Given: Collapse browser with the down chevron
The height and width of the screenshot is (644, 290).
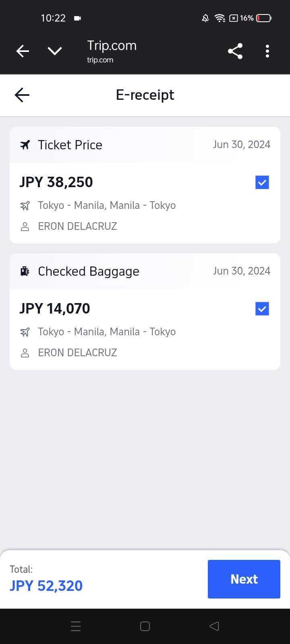Looking at the screenshot, I should pos(55,51).
